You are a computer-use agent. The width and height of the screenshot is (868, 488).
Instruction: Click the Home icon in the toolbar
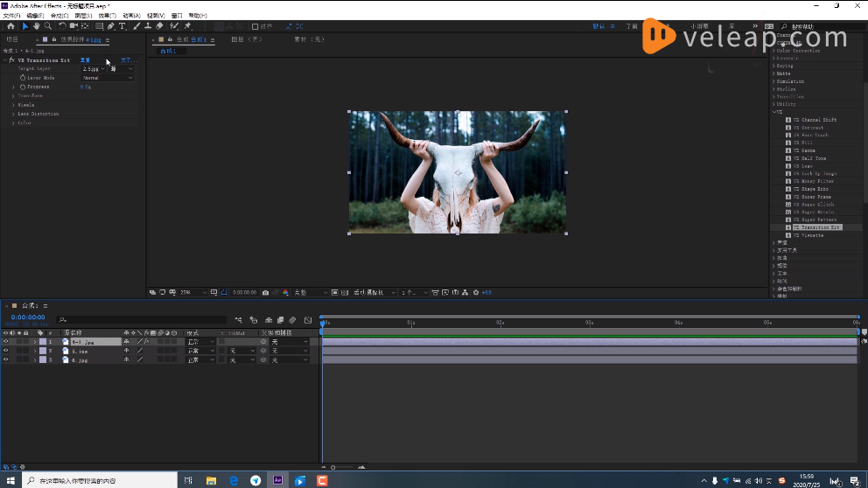pos(10,26)
